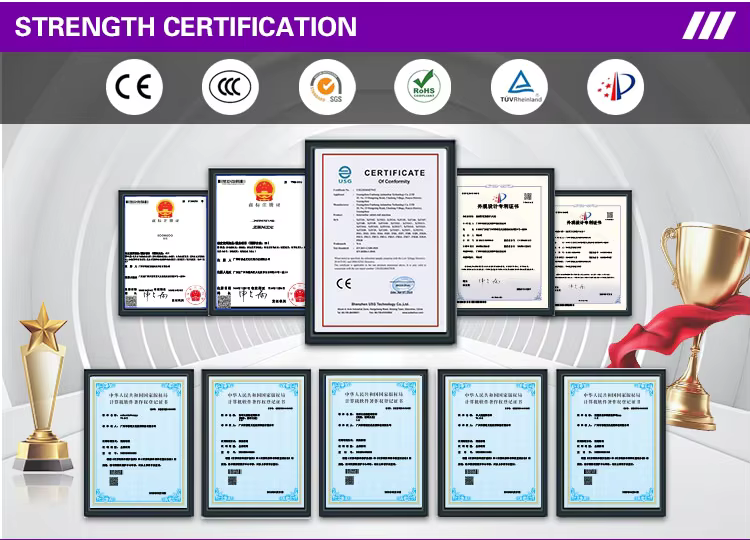Click the CE certification mark icon

[x=134, y=88]
